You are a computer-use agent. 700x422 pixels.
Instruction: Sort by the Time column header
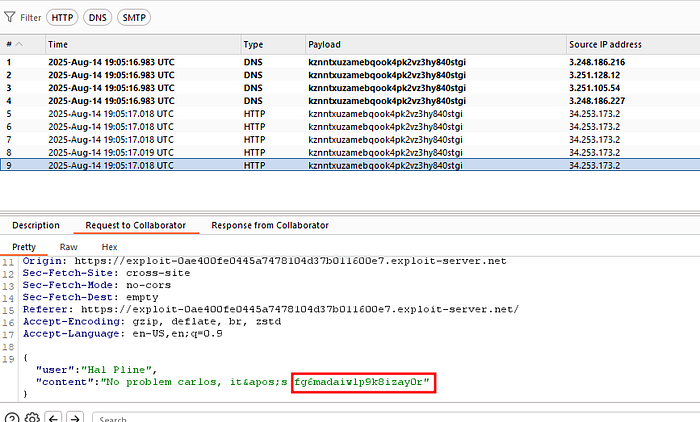click(143, 44)
